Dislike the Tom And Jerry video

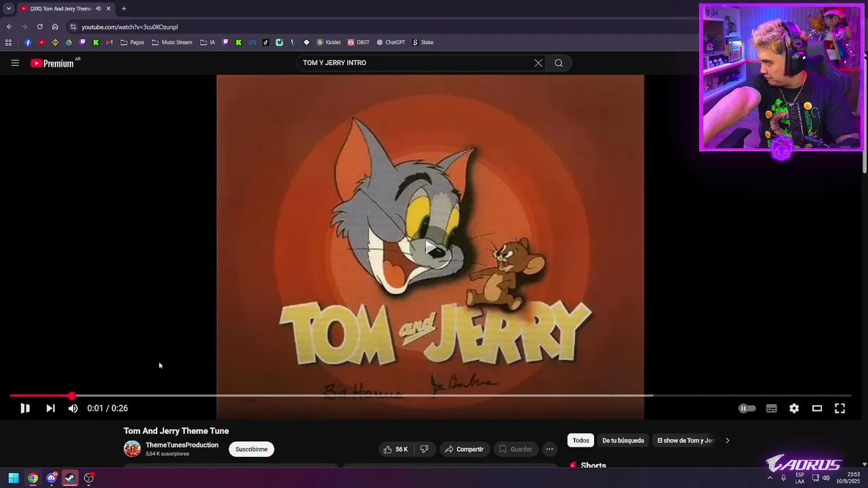[425, 449]
